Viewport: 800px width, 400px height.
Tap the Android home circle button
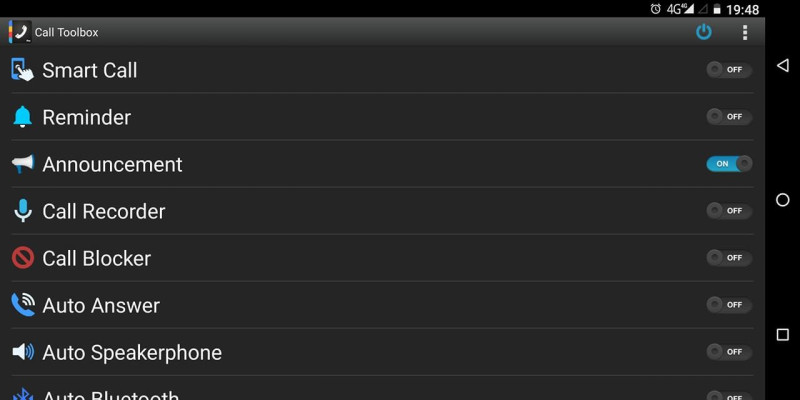(783, 200)
